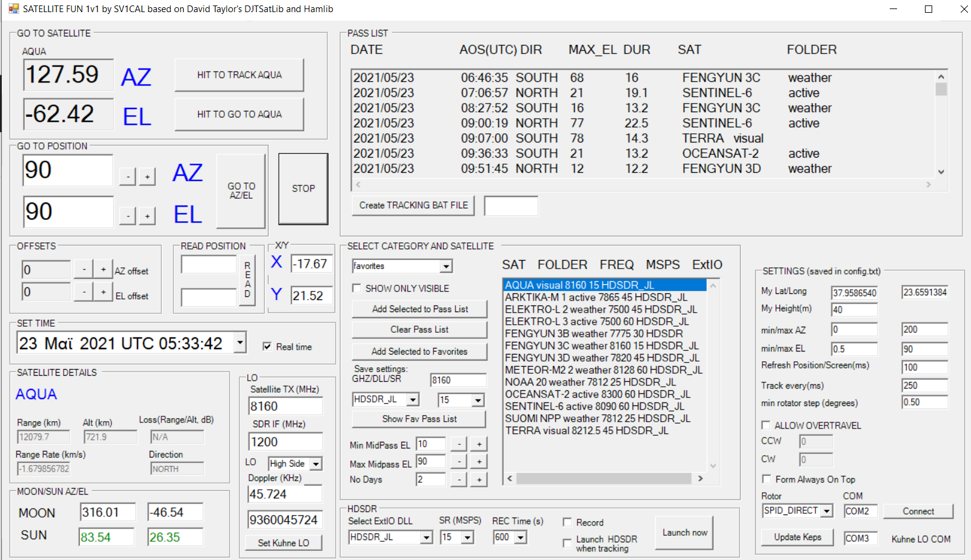Select METEOR-M2 2 in satellite list
Image resolution: width=971 pixels, height=560 pixels.
point(603,370)
